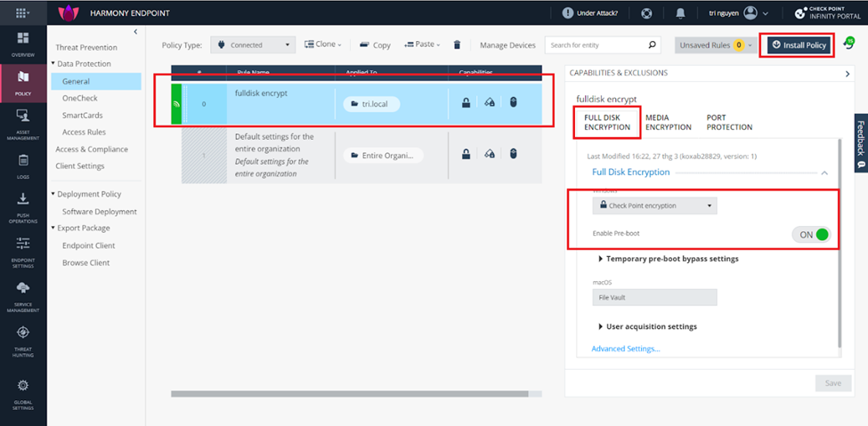Click the refresh icon with badge 15
Screen dimensions: 868x426
tap(848, 44)
